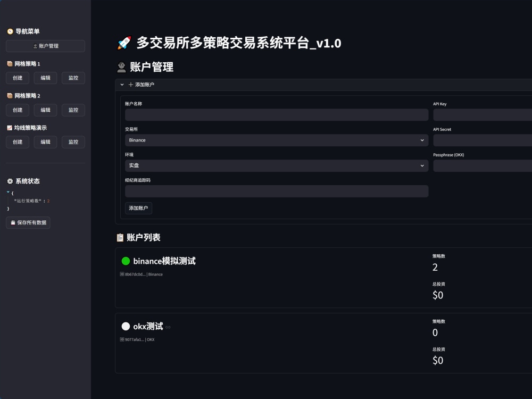Viewport: 532px width, 399px height.
Task: Collapse the 系统状态 JSON tree arrow
Action: 8,193
